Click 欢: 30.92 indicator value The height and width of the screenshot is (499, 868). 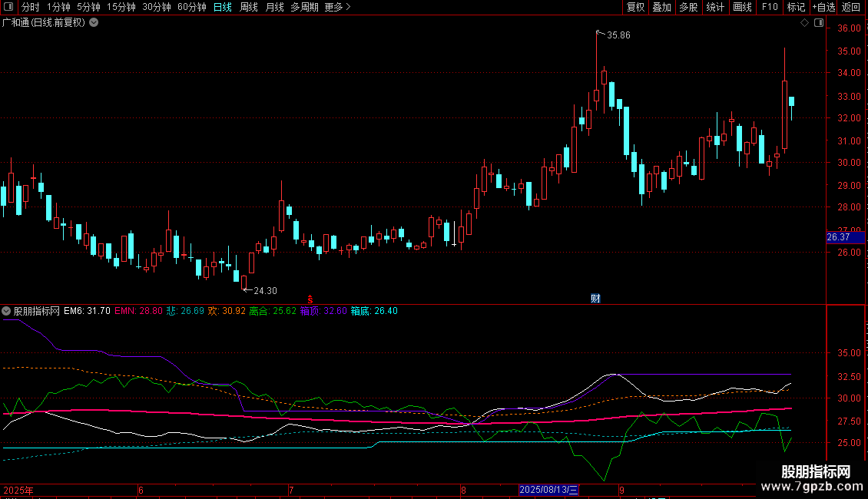coord(227,311)
